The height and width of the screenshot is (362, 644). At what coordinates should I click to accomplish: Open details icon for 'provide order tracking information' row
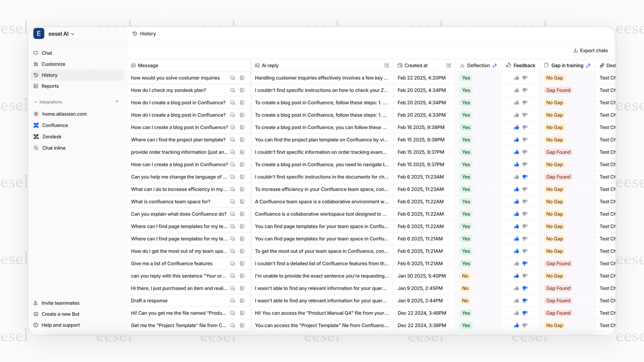point(242,152)
